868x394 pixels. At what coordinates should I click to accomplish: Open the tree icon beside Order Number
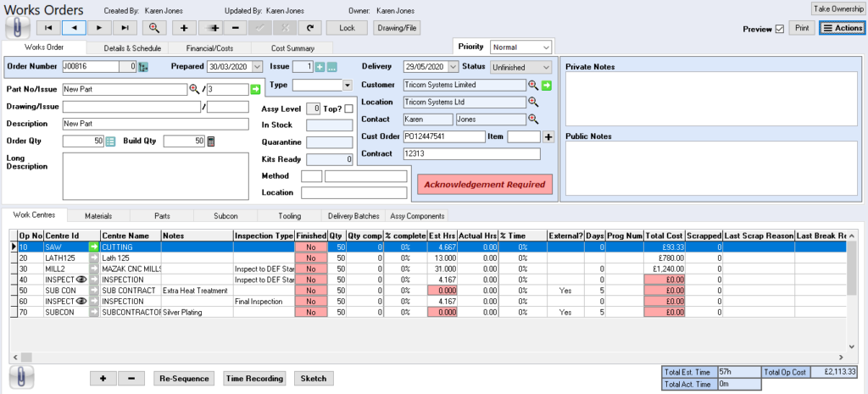point(143,67)
